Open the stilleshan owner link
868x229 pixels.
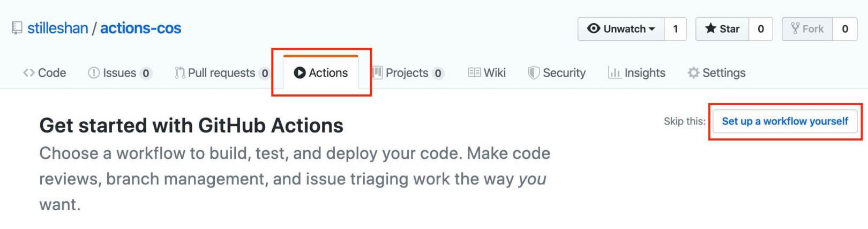[x=58, y=28]
